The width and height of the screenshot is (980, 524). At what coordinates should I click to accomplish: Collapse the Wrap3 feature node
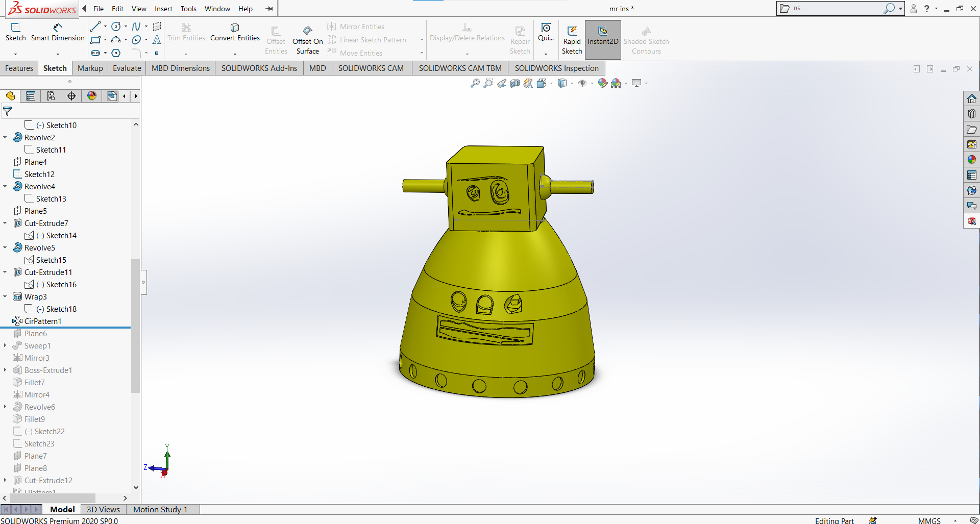coord(5,297)
